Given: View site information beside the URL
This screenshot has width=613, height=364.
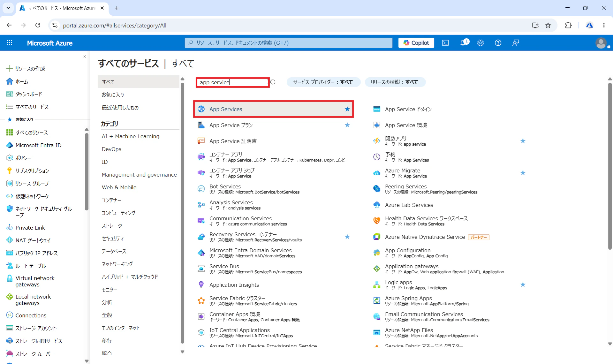Looking at the screenshot, I should click(x=55, y=25).
